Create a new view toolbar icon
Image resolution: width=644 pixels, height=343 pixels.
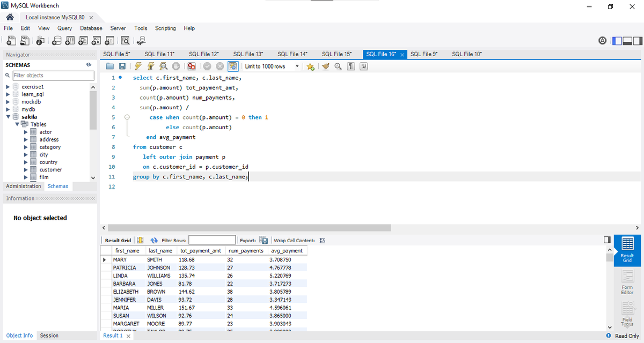point(84,41)
